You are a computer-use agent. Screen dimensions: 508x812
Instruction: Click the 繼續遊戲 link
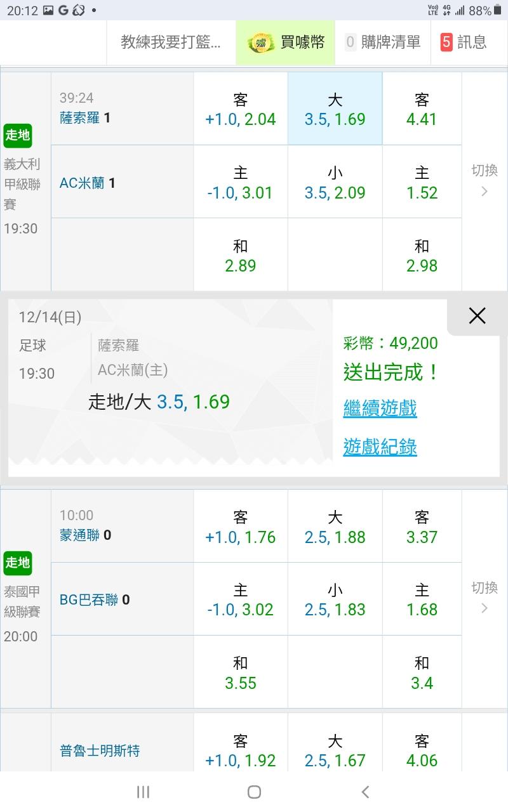pyautogui.click(x=380, y=408)
